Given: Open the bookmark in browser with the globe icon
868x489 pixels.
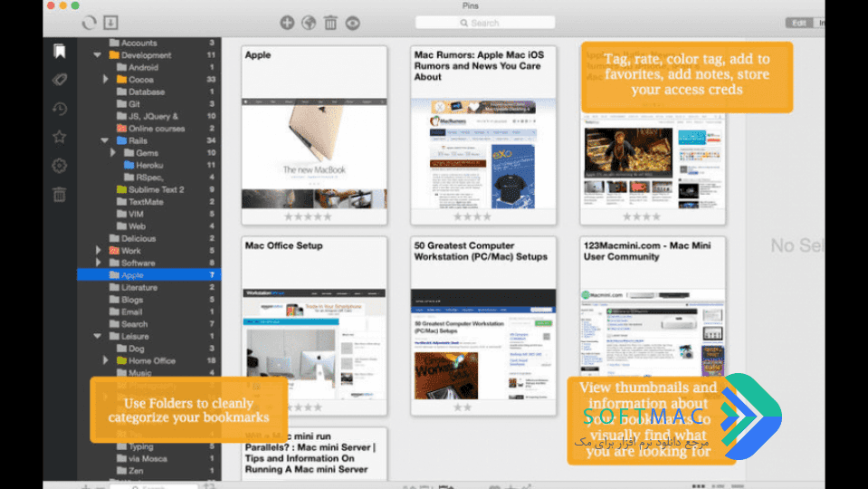Looking at the screenshot, I should click(309, 23).
